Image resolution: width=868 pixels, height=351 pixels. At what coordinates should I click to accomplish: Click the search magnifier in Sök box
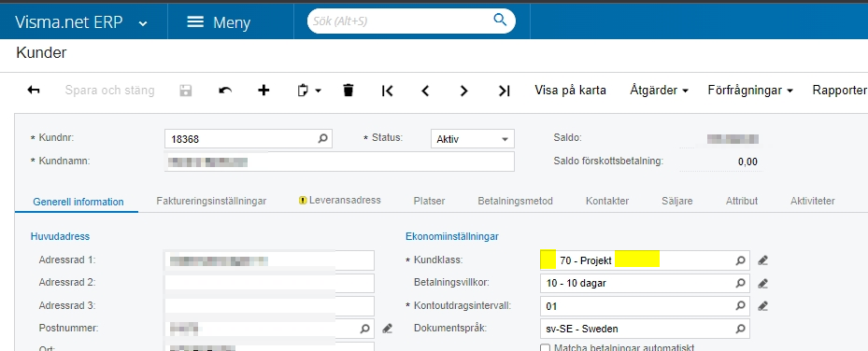click(x=500, y=21)
